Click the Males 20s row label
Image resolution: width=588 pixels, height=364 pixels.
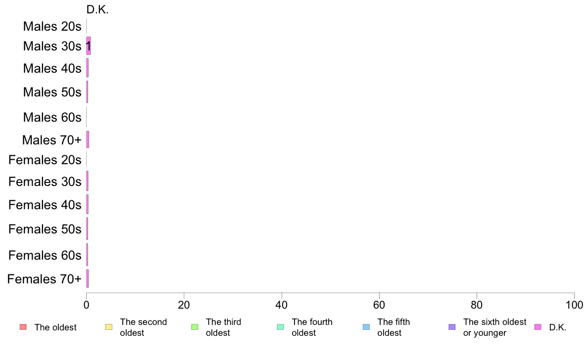(52, 26)
